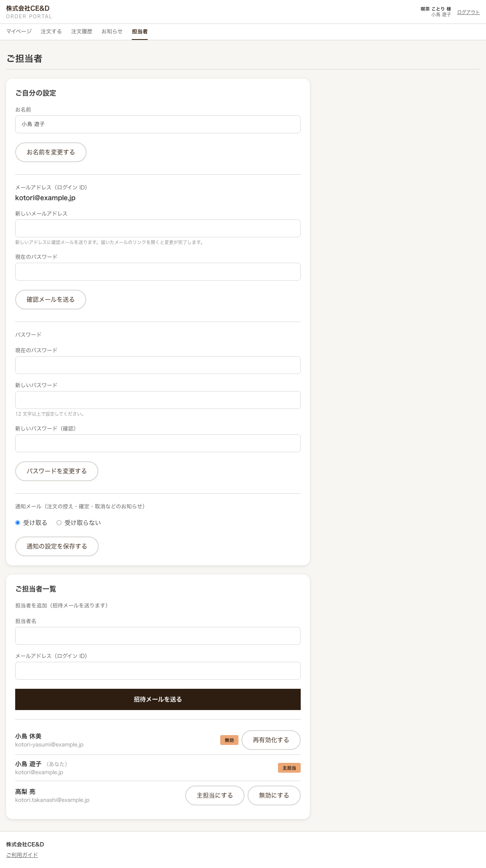Click the kotori-yasumi@example.jp email text
This screenshot has width=486, height=868.
coord(49,745)
